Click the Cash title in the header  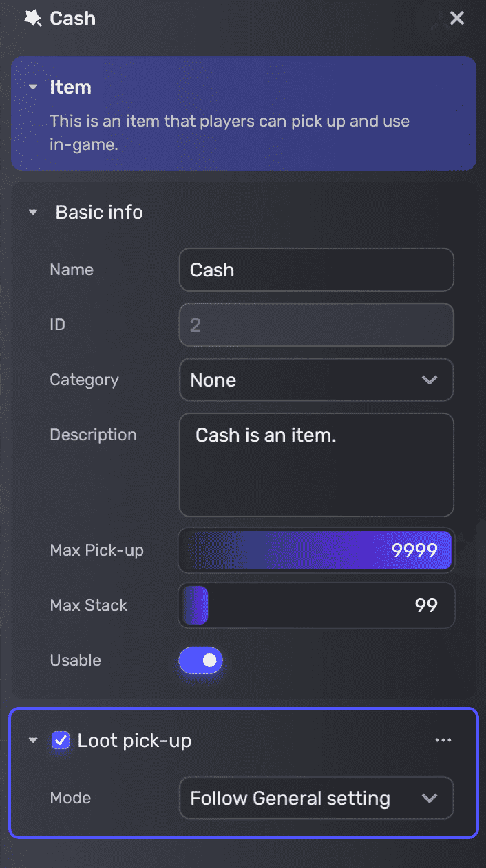pos(72,19)
